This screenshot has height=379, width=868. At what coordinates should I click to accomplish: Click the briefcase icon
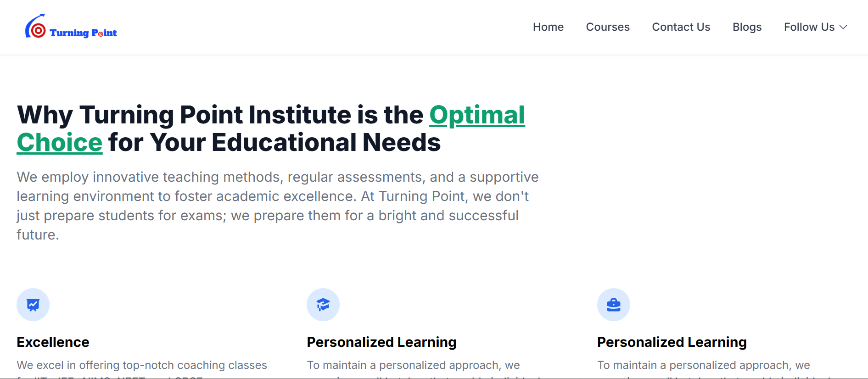point(613,305)
